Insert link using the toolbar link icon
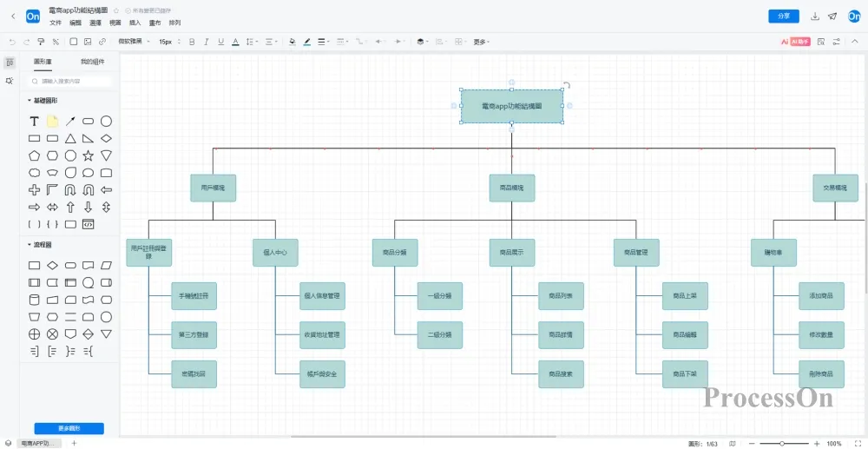The height and width of the screenshot is (449, 868). click(x=102, y=41)
